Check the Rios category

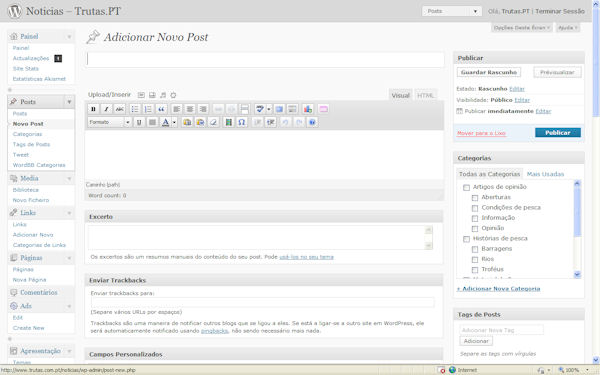(x=475, y=260)
